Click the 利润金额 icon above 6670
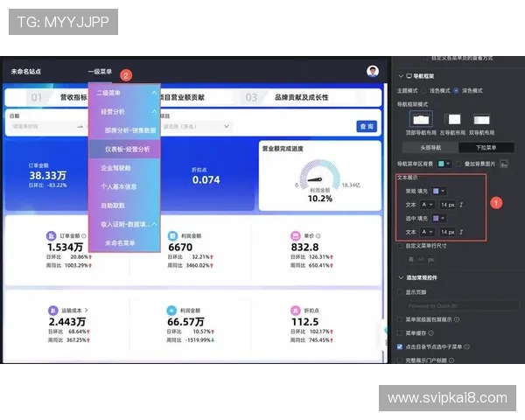The height and width of the screenshot is (420, 525). 172,235
